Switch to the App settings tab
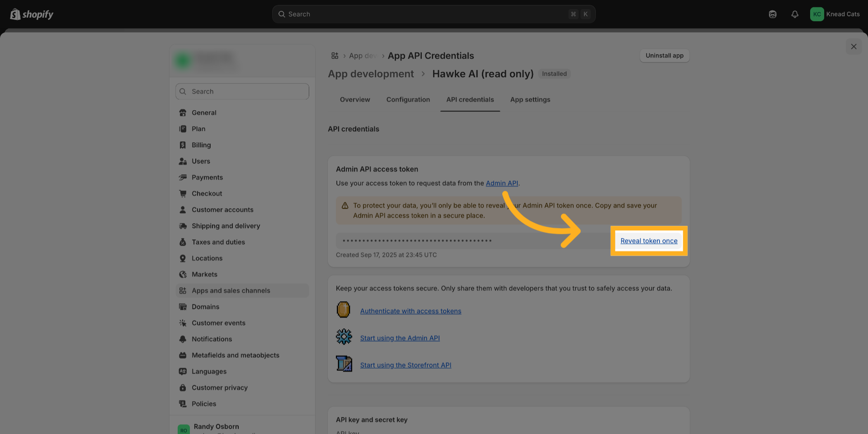Image resolution: width=868 pixels, height=434 pixels. click(530, 100)
